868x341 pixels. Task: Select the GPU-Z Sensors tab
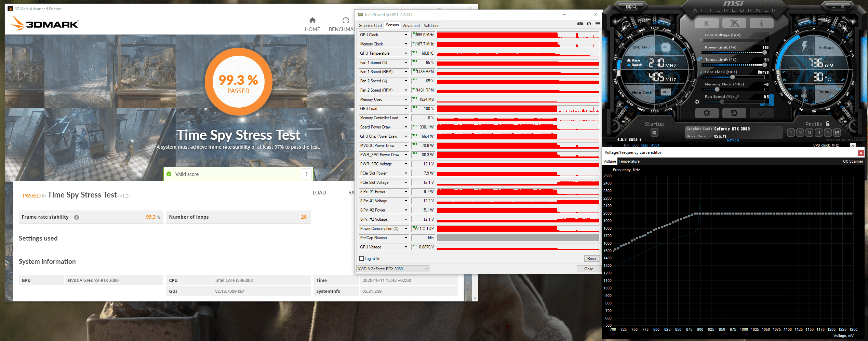[392, 25]
